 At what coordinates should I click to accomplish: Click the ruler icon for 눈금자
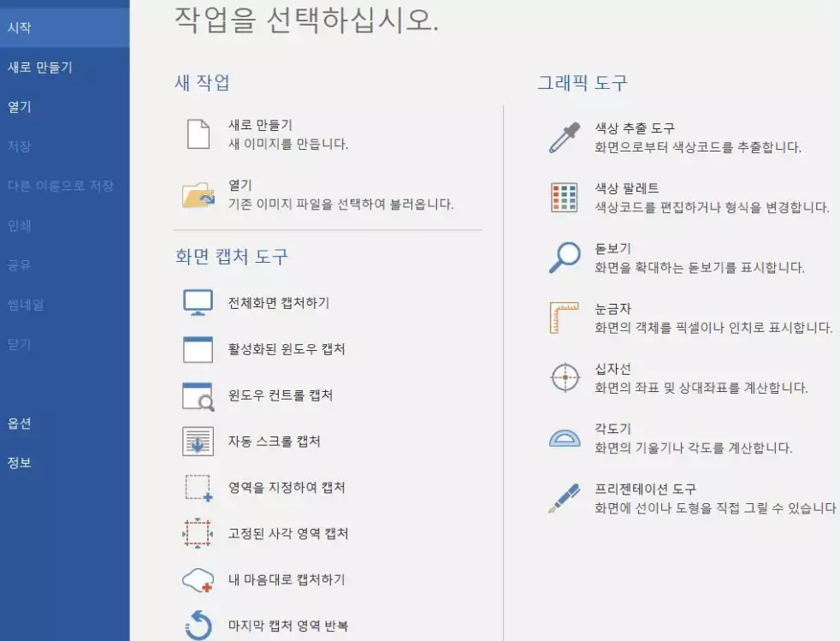pos(564,318)
